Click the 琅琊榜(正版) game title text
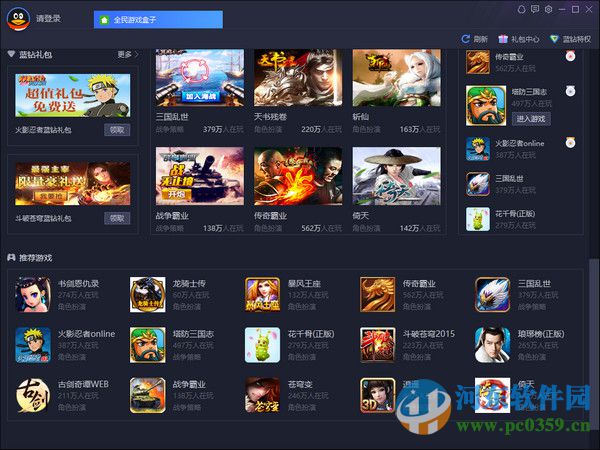This screenshot has height=450, width=600. (541, 334)
